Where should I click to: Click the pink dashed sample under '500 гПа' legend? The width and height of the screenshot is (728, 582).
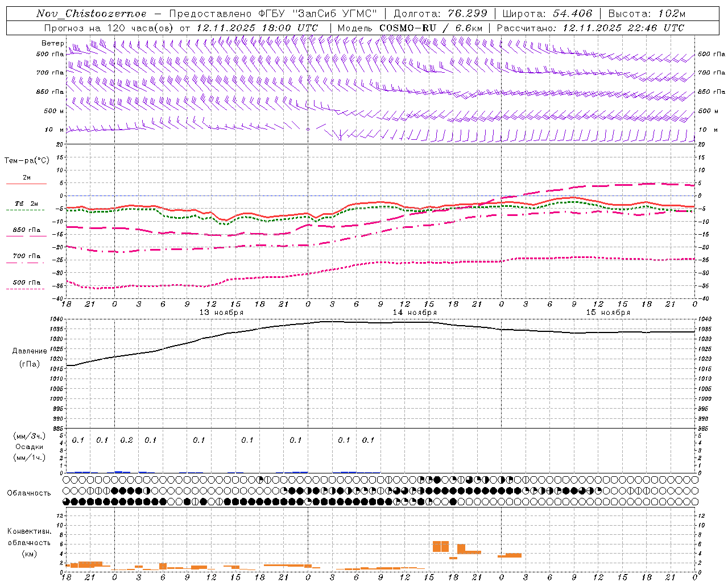(x=25, y=289)
